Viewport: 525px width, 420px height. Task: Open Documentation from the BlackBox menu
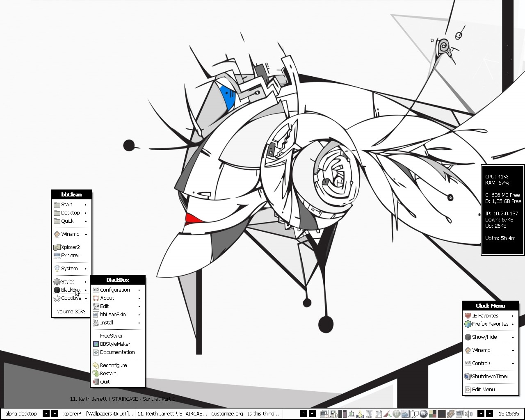[x=118, y=352]
